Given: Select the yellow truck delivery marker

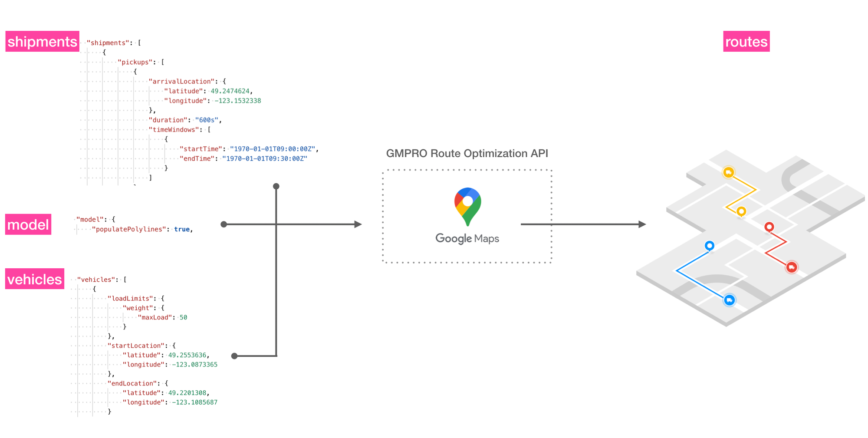Looking at the screenshot, I should (x=729, y=172).
